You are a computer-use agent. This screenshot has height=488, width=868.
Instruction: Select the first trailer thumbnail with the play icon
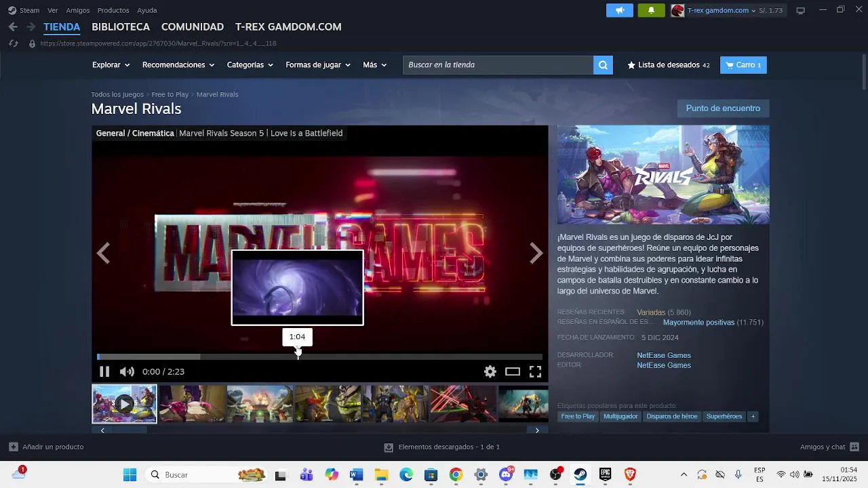coord(124,404)
